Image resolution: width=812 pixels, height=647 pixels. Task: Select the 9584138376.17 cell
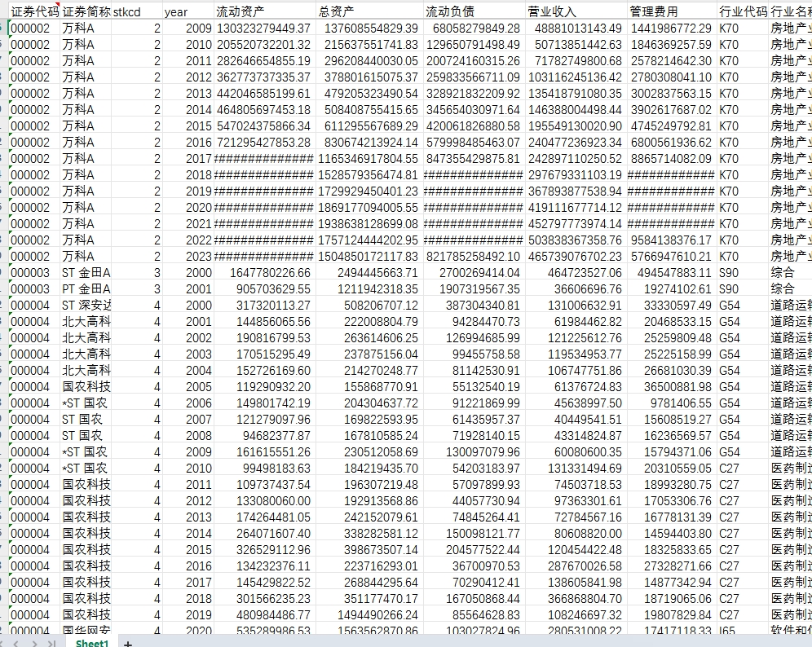click(672, 240)
